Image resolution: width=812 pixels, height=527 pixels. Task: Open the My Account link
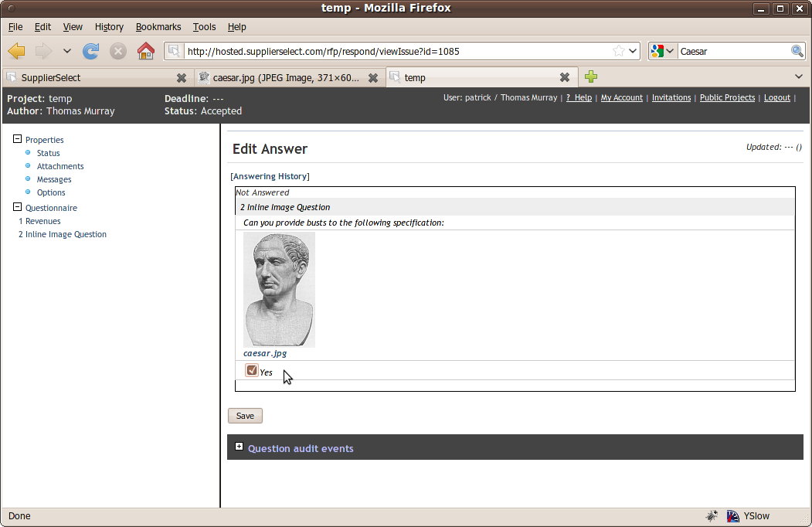pos(621,97)
